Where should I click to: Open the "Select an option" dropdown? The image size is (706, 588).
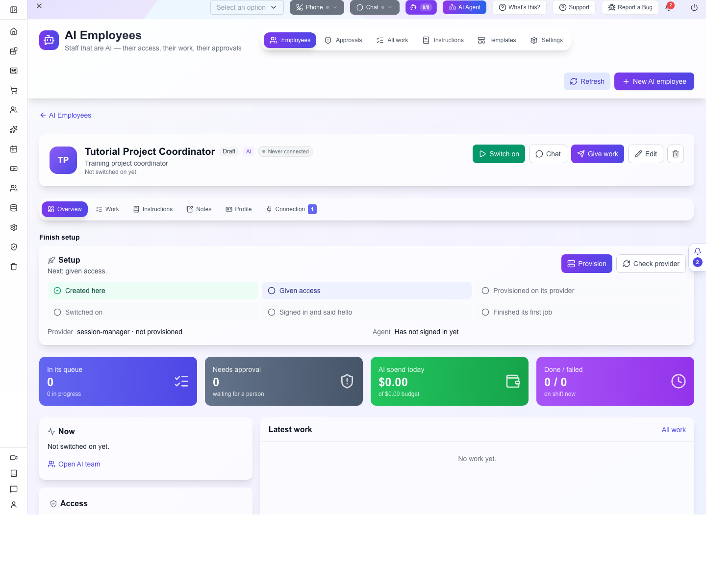[x=247, y=7]
